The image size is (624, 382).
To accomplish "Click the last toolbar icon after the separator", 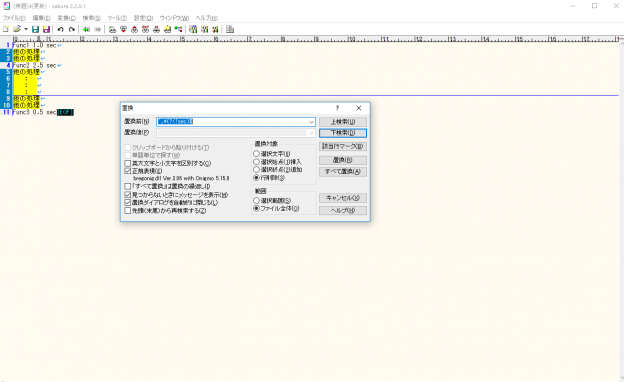I will click(x=230, y=29).
